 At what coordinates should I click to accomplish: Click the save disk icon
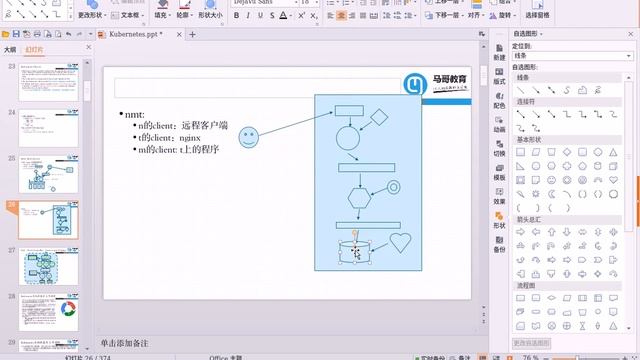[16, 34]
